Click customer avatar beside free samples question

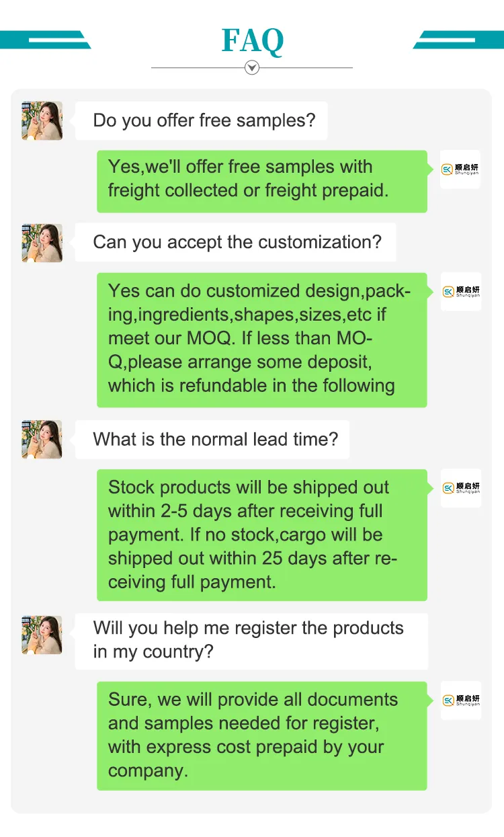42,121
